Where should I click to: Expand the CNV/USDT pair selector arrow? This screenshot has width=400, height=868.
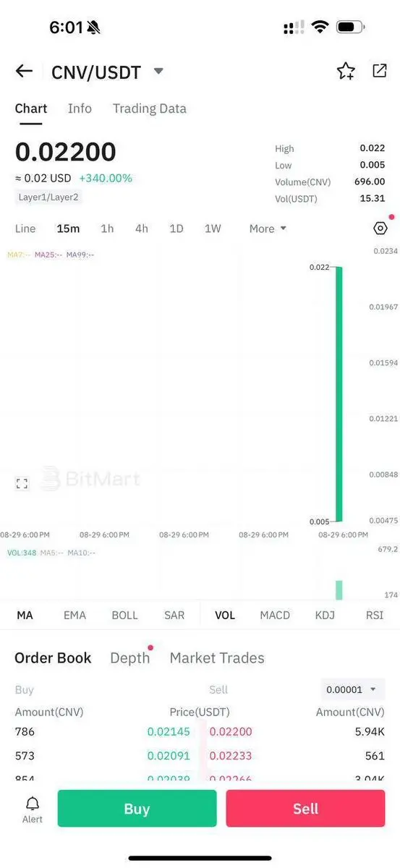click(x=159, y=71)
